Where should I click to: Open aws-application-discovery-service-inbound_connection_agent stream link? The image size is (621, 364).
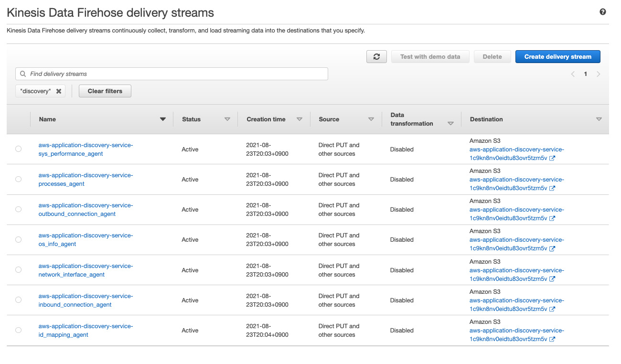86,300
